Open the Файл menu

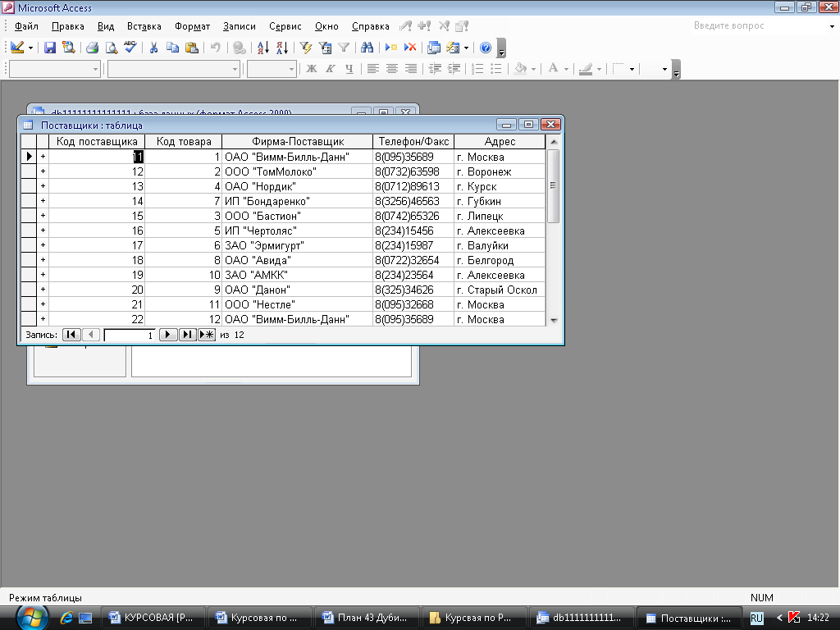pyautogui.click(x=26, y=26)
